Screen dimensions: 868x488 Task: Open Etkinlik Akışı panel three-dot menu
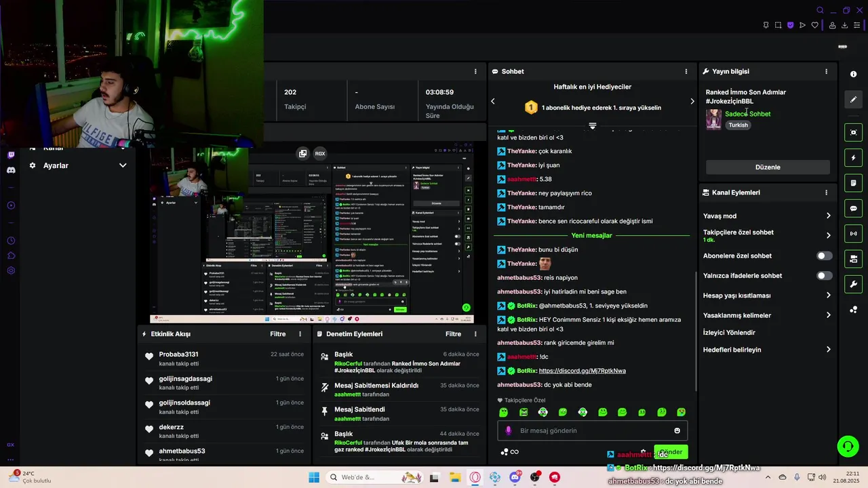click(300, 333)
